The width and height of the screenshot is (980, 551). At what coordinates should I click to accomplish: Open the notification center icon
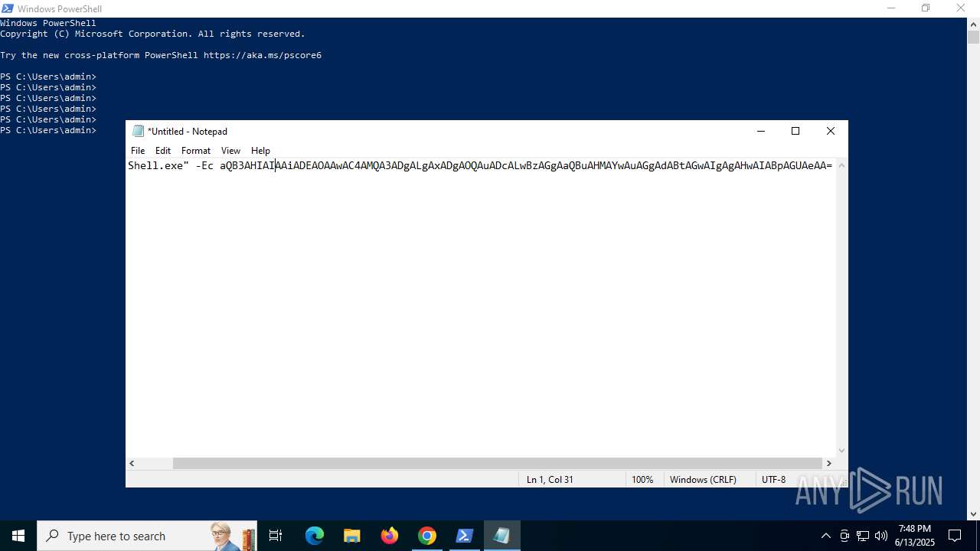coord(955,536)
